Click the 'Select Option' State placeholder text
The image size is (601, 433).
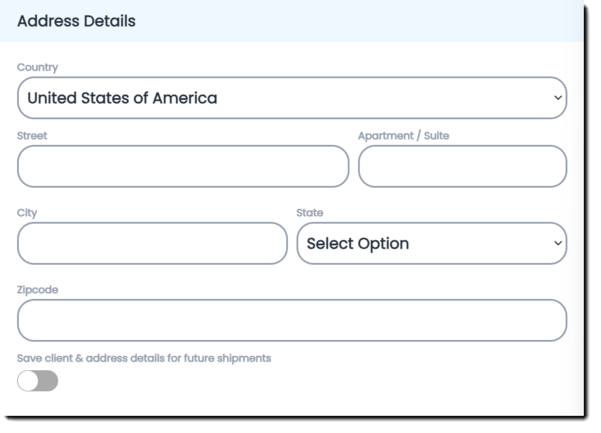pyautogui.click(x=357, y=244)
